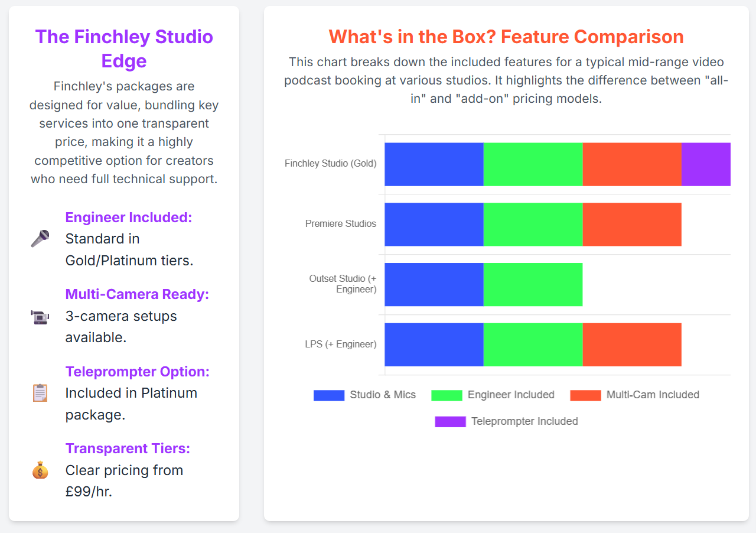Click the microphone icon beside Engineer Included
Image resolution: width=756 pixels, height=533 pixels.
(x=40, y=239)
